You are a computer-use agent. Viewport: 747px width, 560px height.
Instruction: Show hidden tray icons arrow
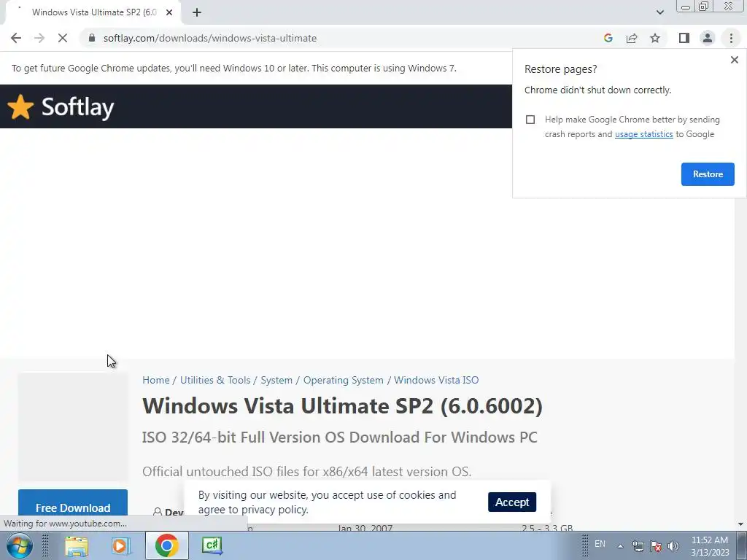point(620,546)
